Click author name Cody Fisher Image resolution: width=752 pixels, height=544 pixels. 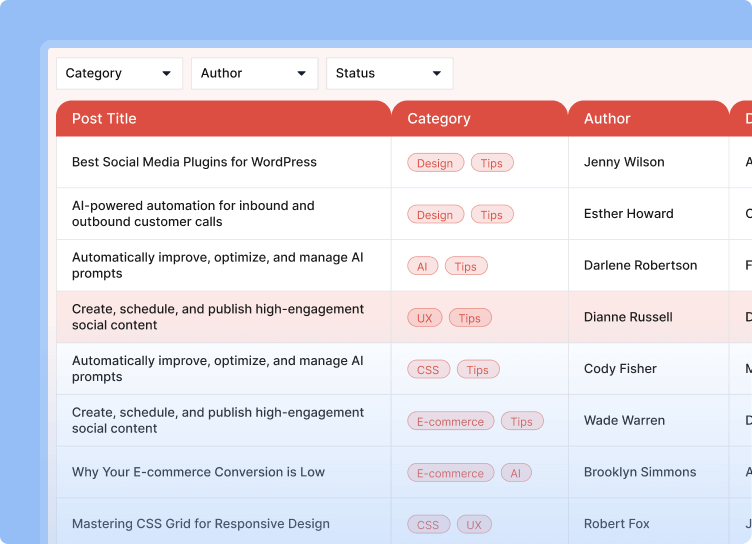click(620, 369)
